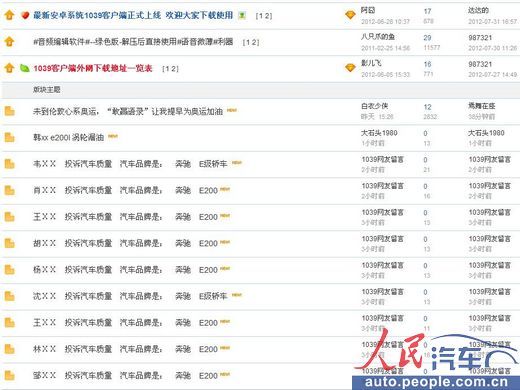The width and height of the screenshot is (520, 390).
Task: Click the image attachment icon after 欢迎大家下载使用
Action: [242, 15]
